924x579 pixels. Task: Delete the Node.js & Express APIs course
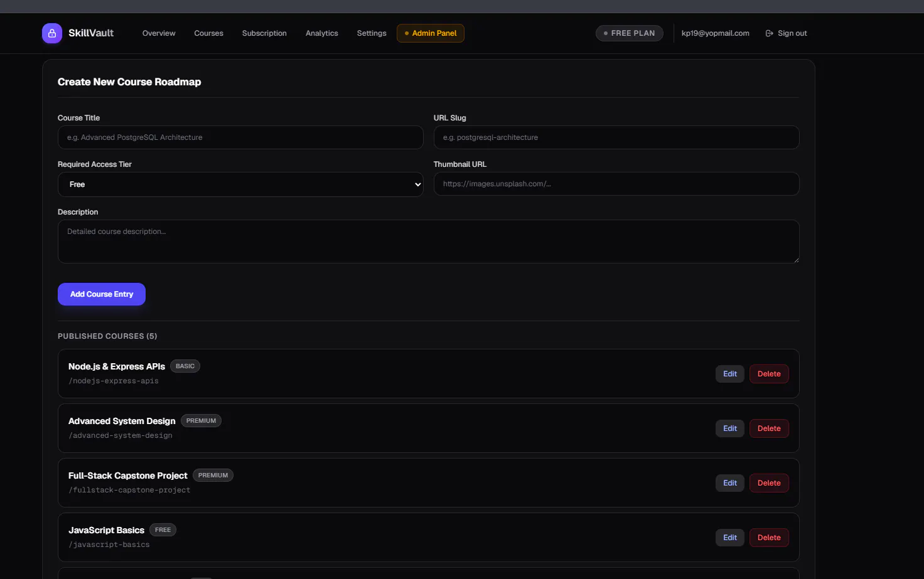pyautogui.click(x=769, y=374)
